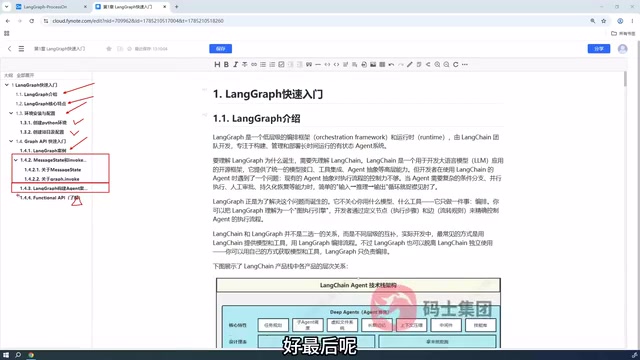Insert a block quote

tap(309, 64)
